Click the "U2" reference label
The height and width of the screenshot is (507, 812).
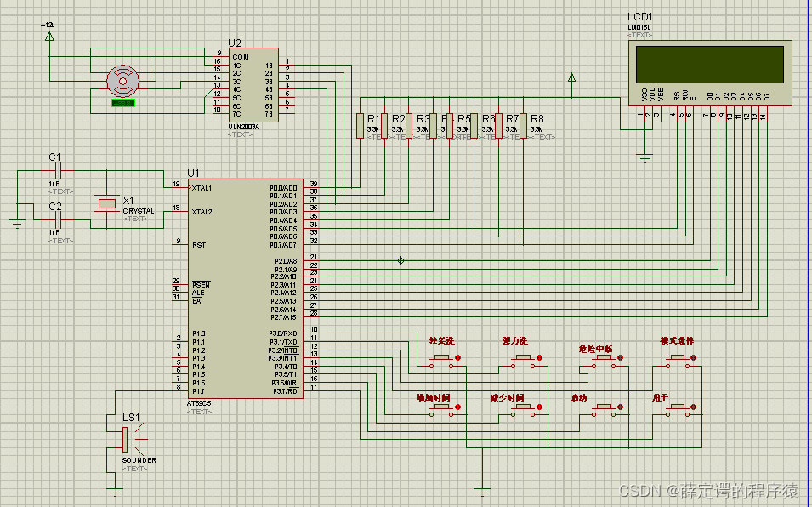235,43
